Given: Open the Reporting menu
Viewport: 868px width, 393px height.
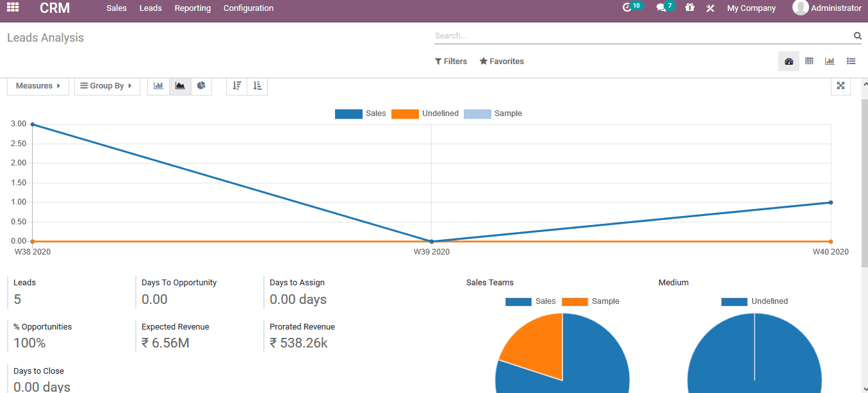Looking at the screenshot, I should click(x=192, y=8).
